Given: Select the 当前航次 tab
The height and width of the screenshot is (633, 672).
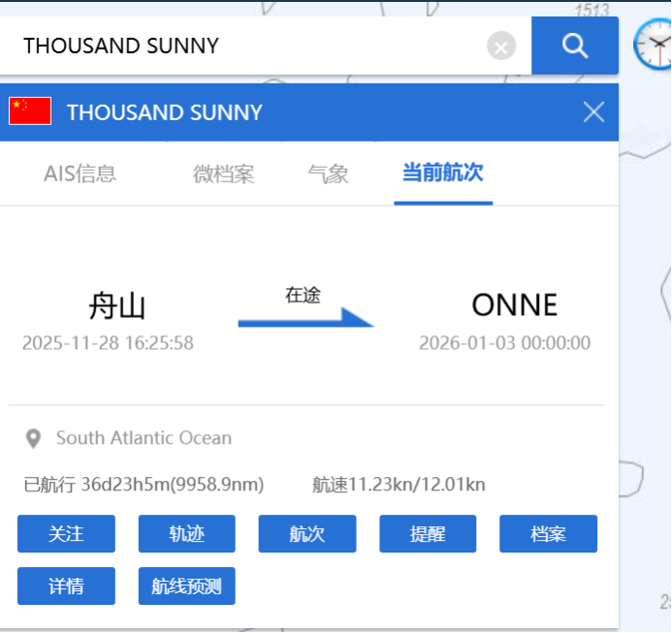Looking at the screenshot, I should click(442, 174).
